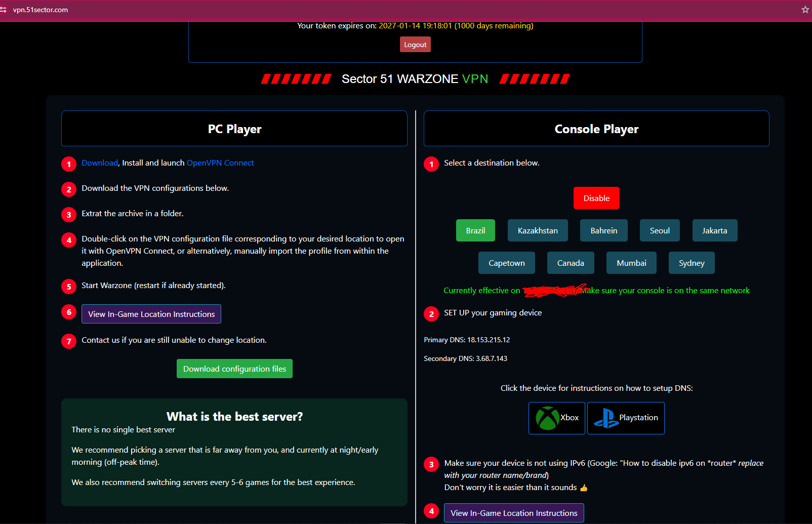Image resolution: width=812 pixels, height=524 pixels.
Task: Click the red Logout button
Action: (415, 45)
